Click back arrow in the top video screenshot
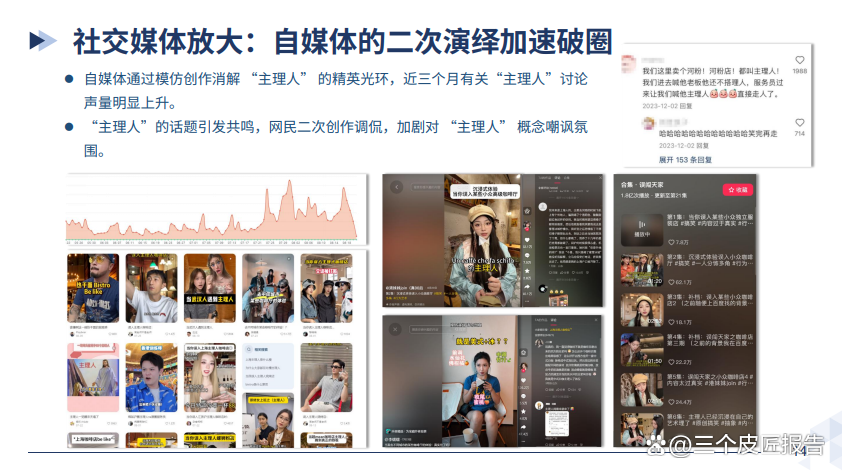Screen dimensions: 842x475 coord(397,186)
